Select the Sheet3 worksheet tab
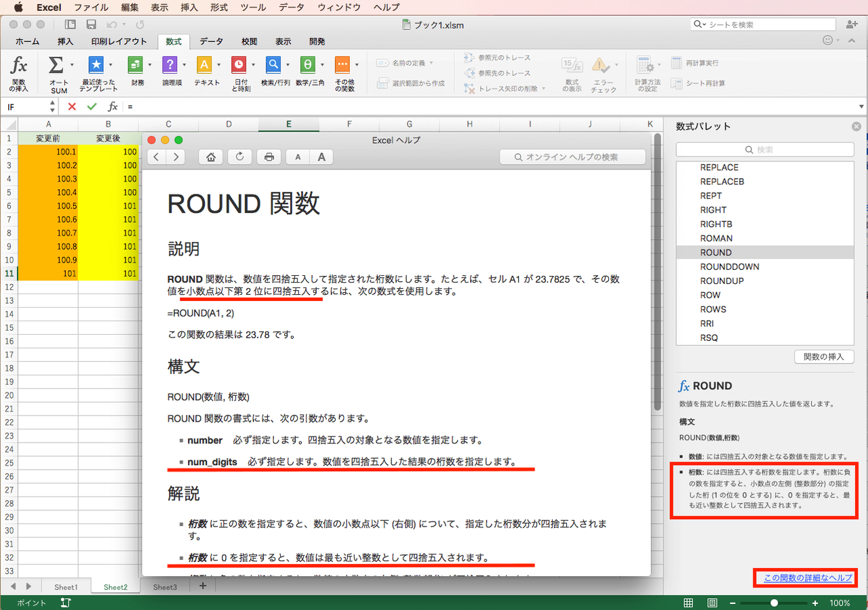Image resolution: width=868 pixels, height=610 pixels. tap(164, 587)
